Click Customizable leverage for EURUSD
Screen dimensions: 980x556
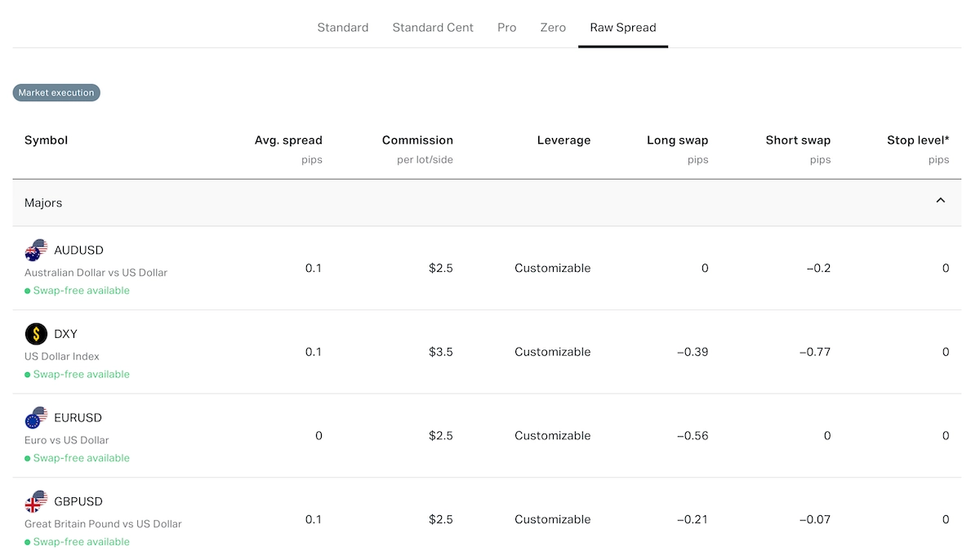tap(552, 436)
